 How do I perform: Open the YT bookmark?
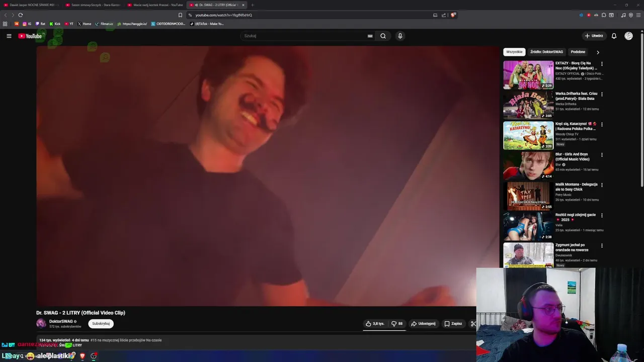pyautogui.click(x=69, y=24)
